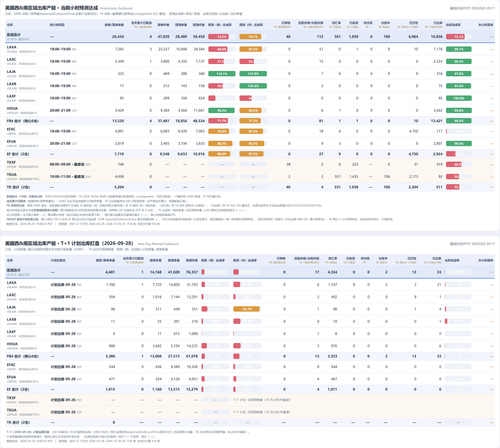The image size is (500, 448).
Task: Click LAXF's green 100.0% outbound completion bar
Action: pos(459,98)
